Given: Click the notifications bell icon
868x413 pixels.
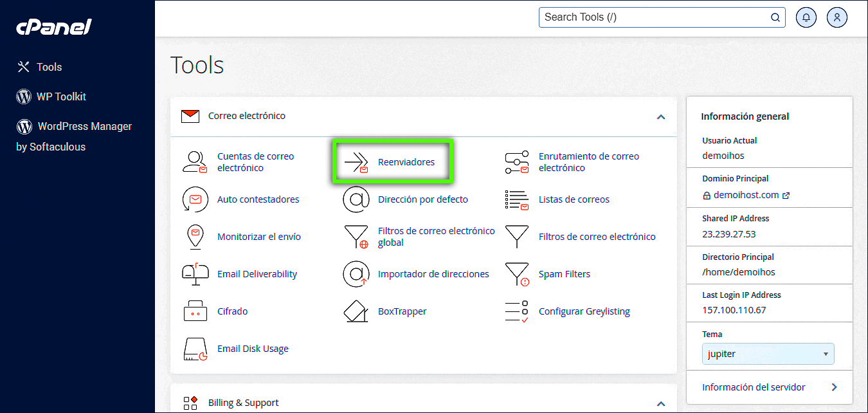Looking at the screenshot, I should point(806,17).
